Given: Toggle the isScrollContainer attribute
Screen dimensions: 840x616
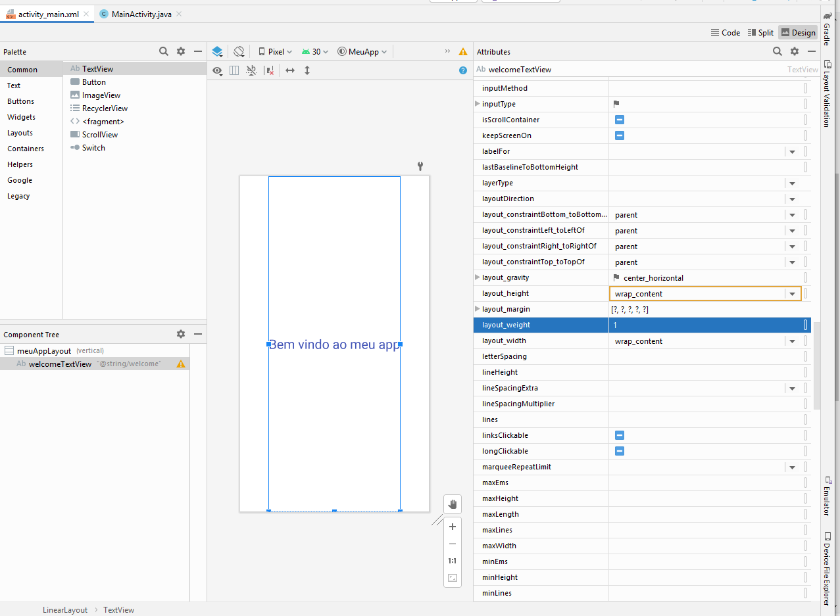Looking at the screenshot, I should coord(619,120).
